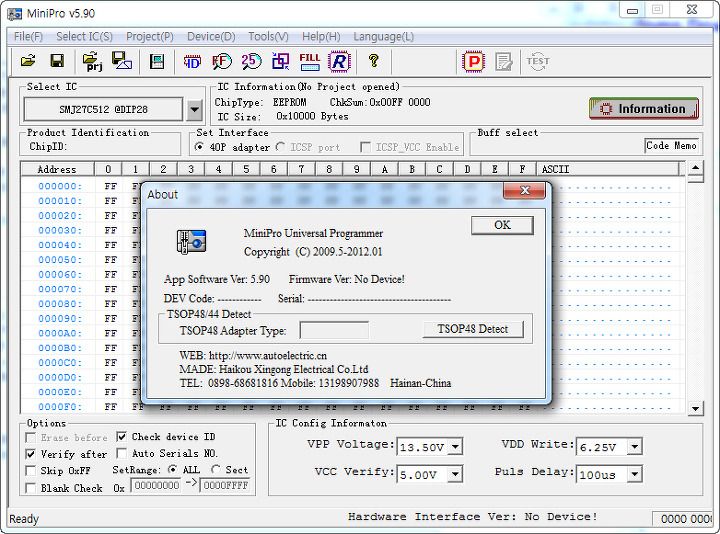720x534 pixels.
Task: Select the 40P adapter radio button
Action: pos(199,147)
